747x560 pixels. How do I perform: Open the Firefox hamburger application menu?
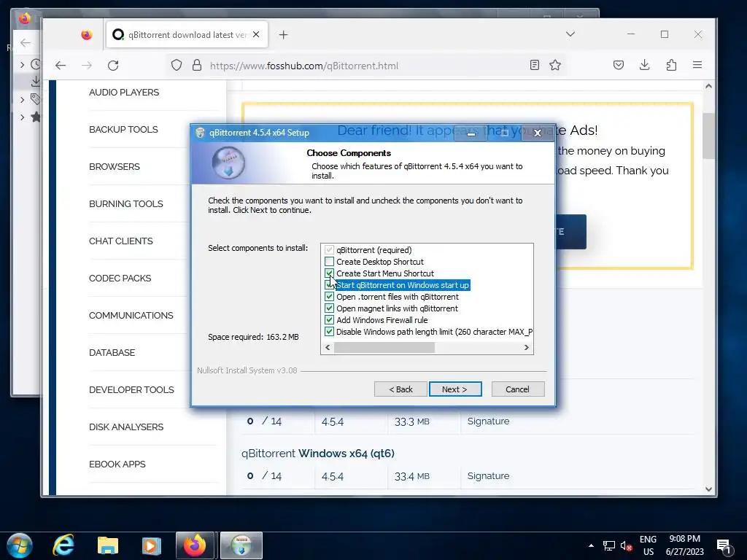tap(697, 65)
